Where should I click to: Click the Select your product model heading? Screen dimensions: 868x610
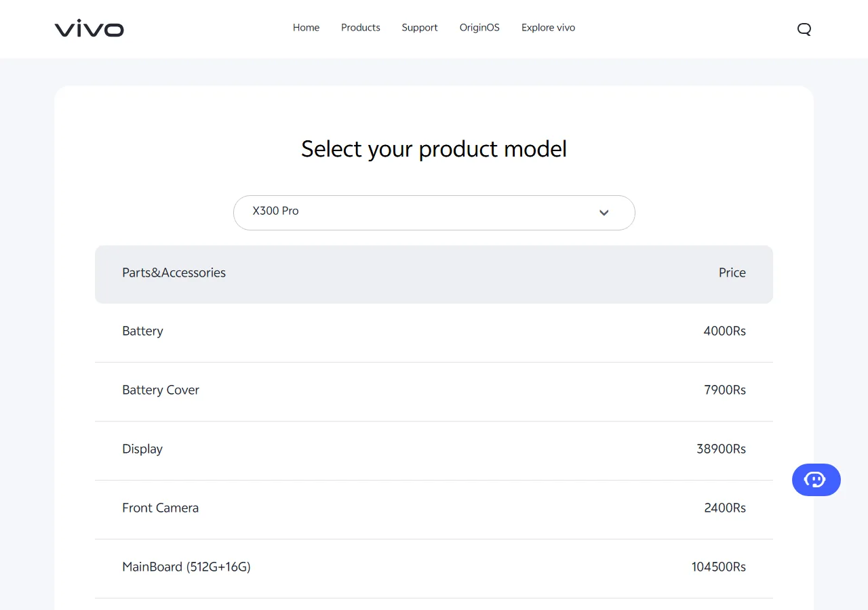click(x=434, y=149)
